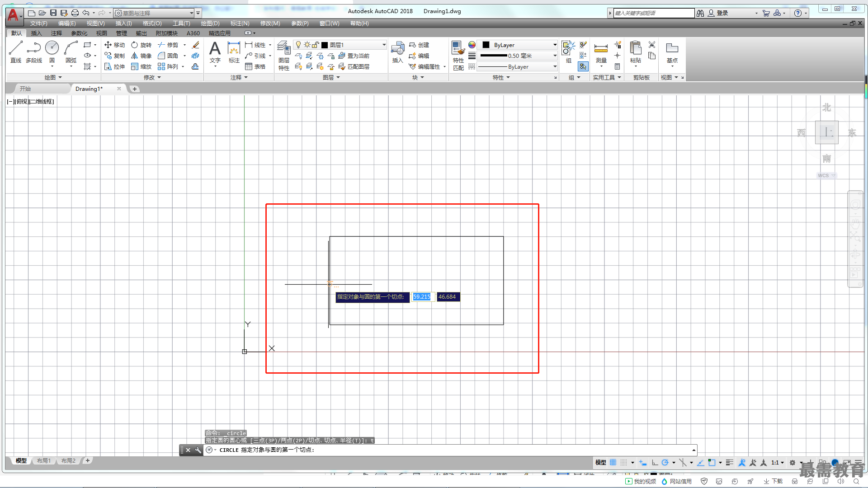Open the 绘图(D) menu

coord(210,23)
